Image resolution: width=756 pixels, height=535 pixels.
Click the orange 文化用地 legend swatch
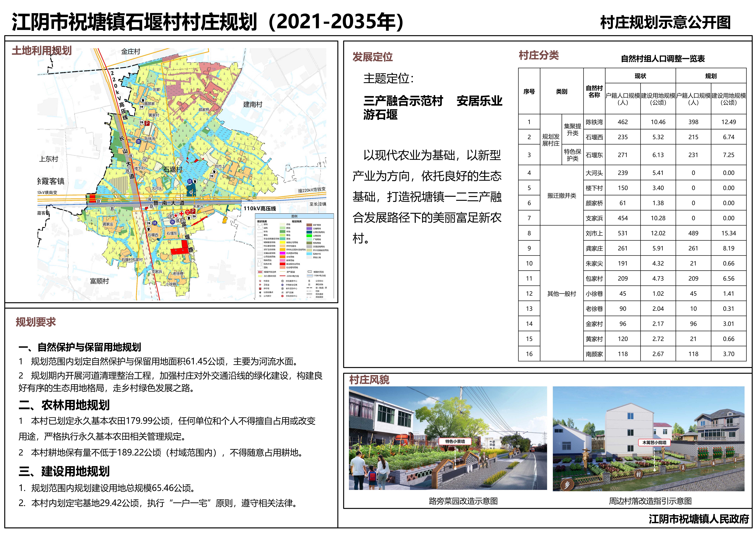(282, 257)
